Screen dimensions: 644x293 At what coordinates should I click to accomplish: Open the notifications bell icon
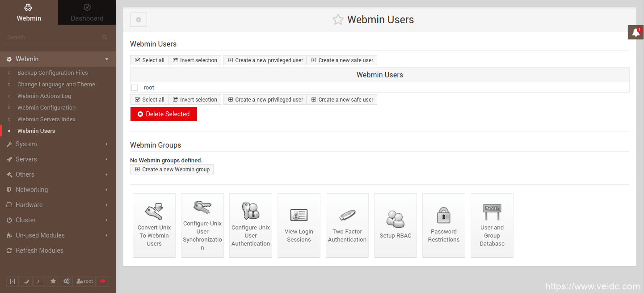click(x=636, y=33)
